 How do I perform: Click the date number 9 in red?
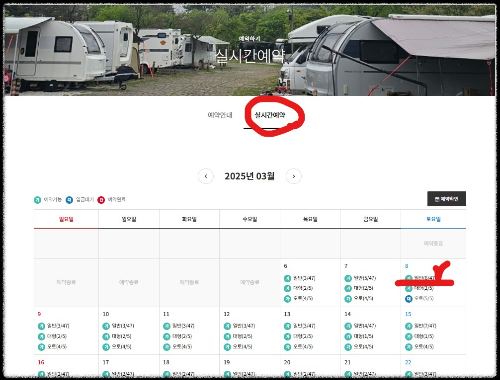(x=39, y=314)
